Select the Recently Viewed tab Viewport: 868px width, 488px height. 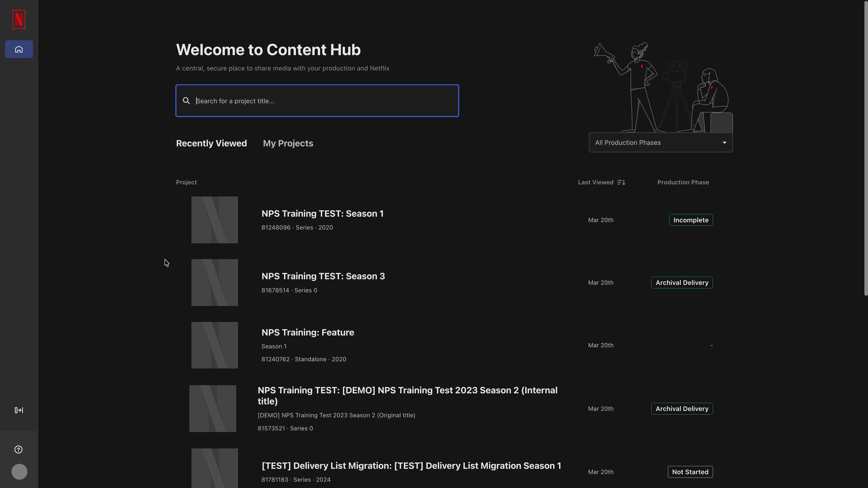click(211, 143)
